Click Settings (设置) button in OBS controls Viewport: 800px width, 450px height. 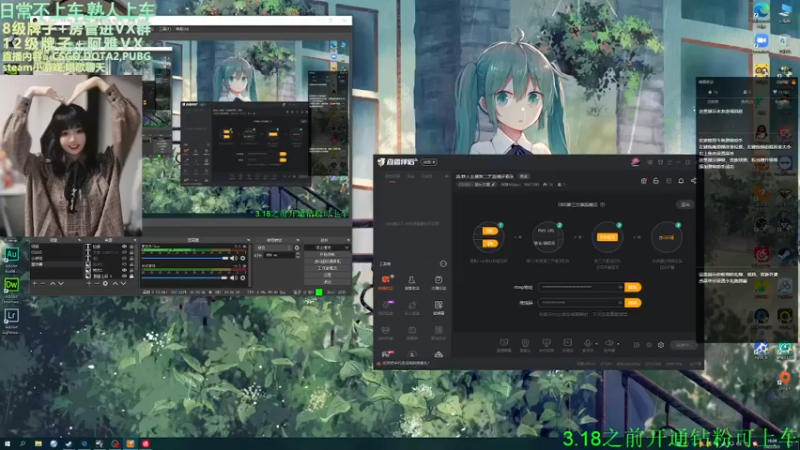click(x=327, y=274)
